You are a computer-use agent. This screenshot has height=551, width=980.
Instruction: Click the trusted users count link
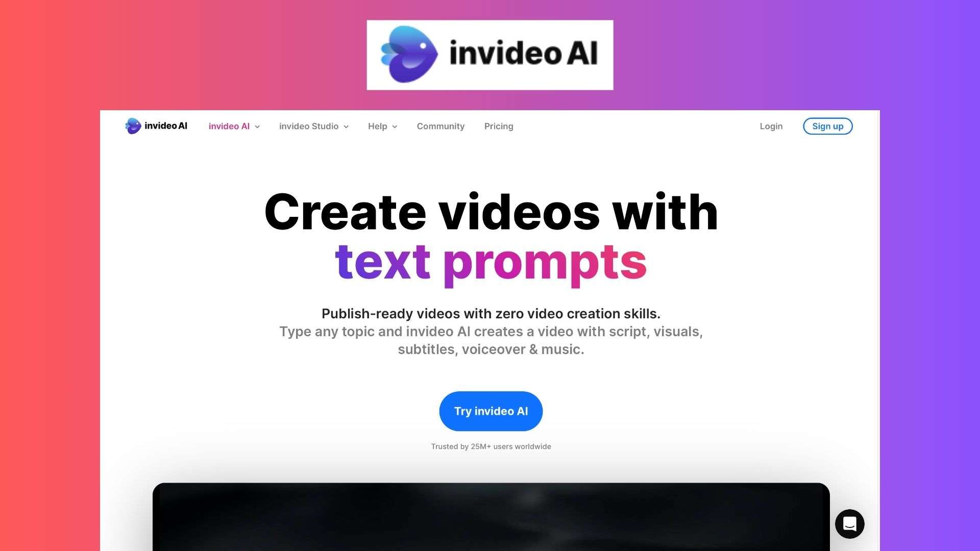click(x=491, y=446)
